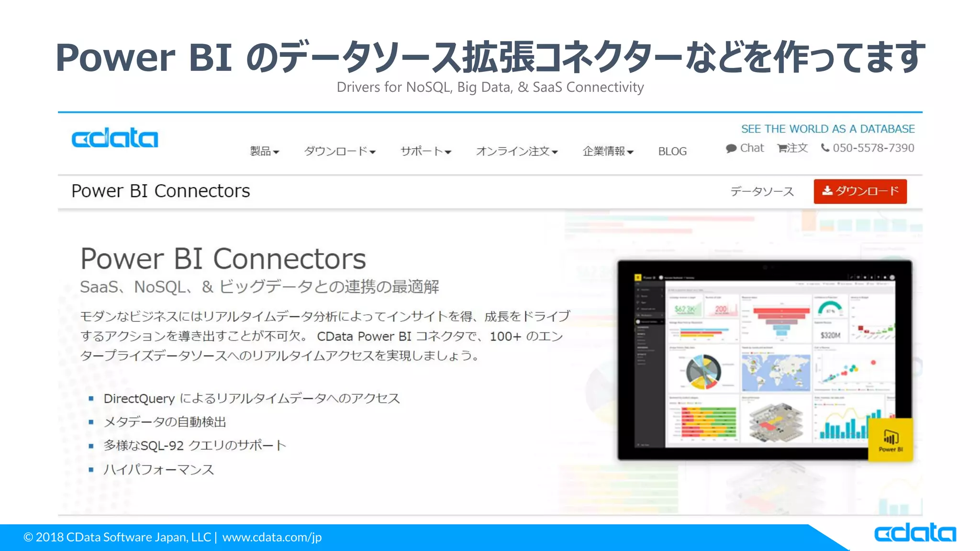Viewport: 980px width, 551px height.
Task: Click the SEE THE WORLD AS A DATABASE tagline
Action: tap(828, 129)
